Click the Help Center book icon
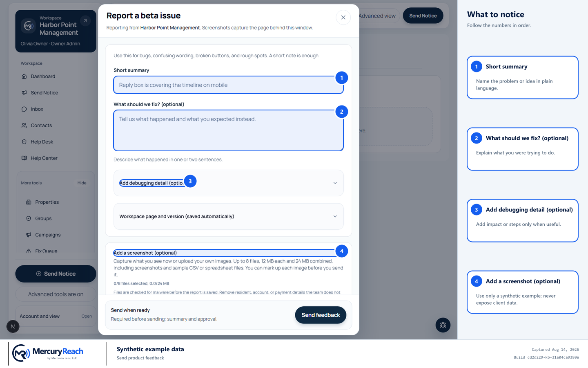 (24, 158)
